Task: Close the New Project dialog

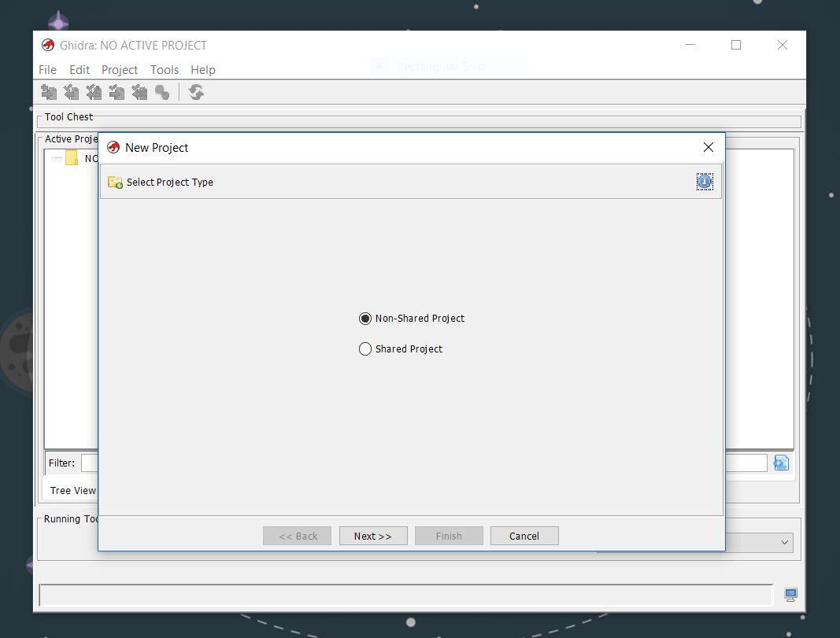Action: click(708, 148)
